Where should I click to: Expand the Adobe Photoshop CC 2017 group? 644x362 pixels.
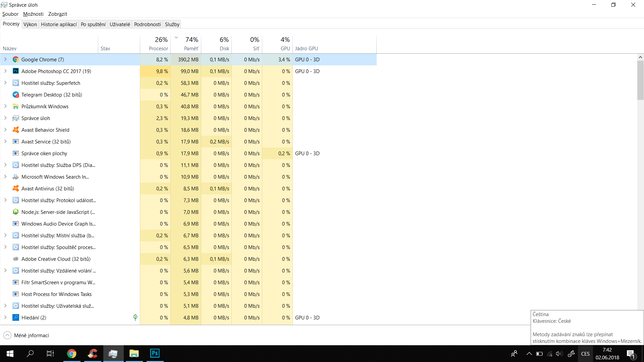click(5, 71)
